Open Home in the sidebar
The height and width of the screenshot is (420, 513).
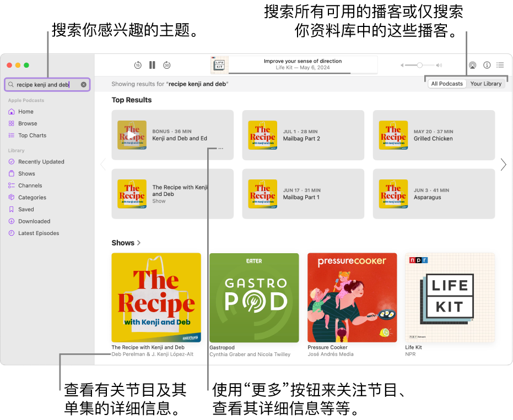pyautogui.click(x=25, y=111)
